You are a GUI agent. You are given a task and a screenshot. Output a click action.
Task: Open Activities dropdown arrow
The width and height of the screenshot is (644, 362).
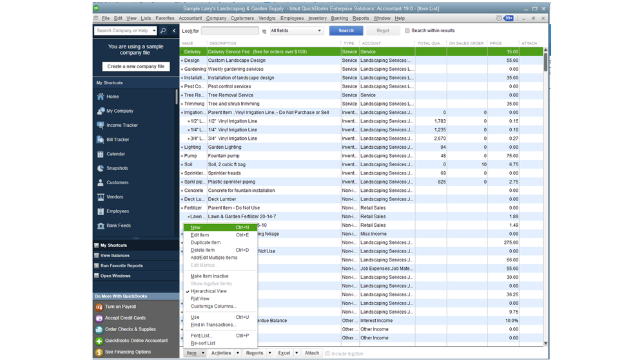(x=237, y=353)
